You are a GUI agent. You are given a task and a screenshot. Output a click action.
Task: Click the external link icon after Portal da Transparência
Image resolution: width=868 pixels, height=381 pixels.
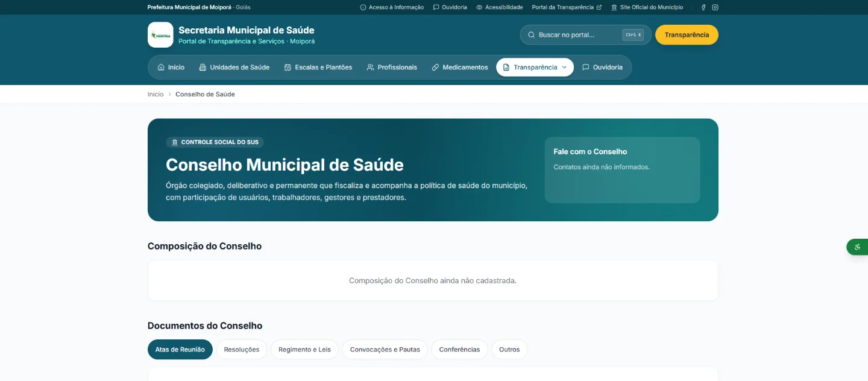[599, 7]
